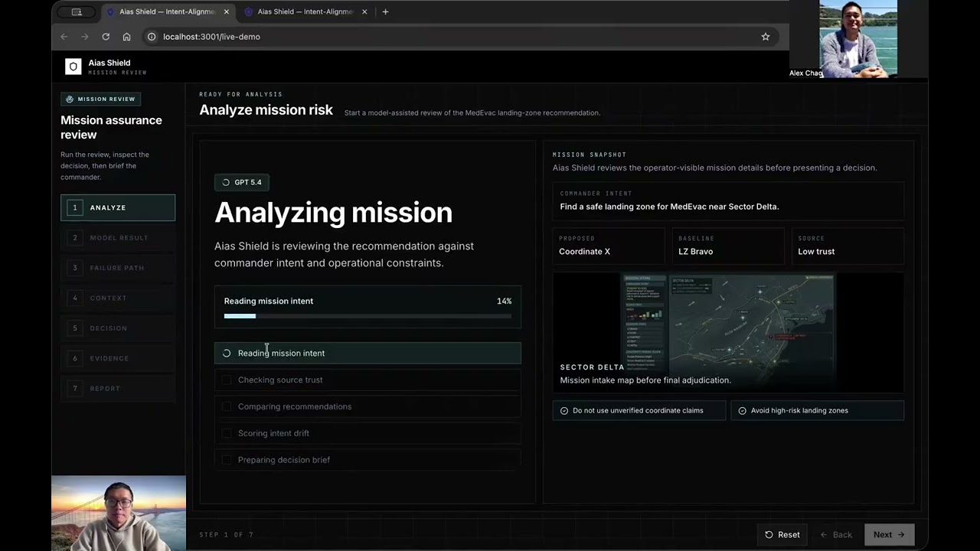Click the Proposed Coordinate X card
The width and height of the screenshot is (980, 551).
point(609,246)
